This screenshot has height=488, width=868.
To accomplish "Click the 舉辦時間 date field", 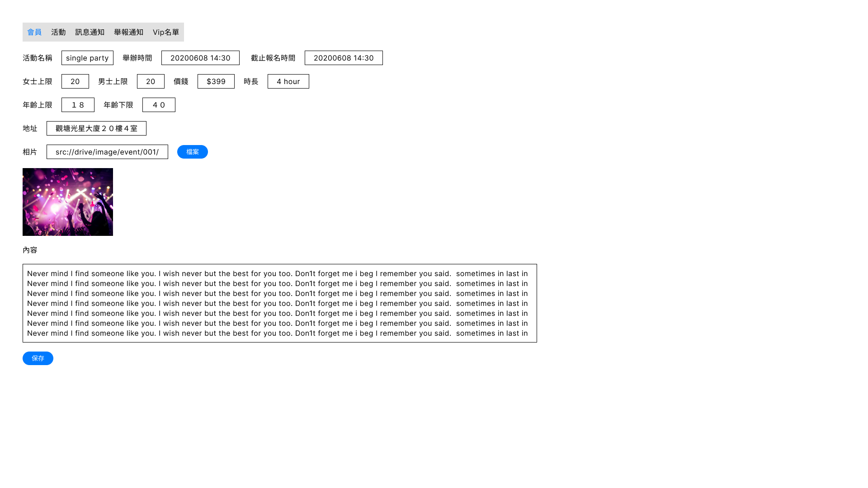I will [200, 58].
